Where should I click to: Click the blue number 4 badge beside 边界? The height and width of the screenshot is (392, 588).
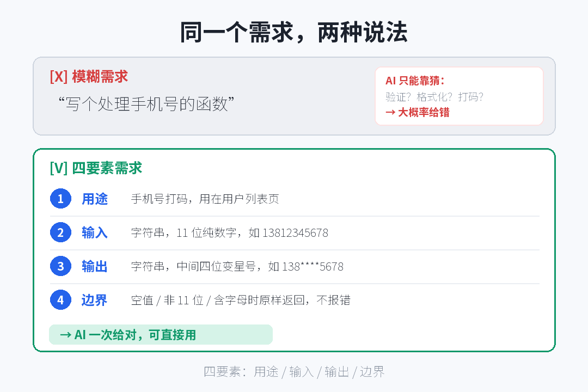coord(60,300)
